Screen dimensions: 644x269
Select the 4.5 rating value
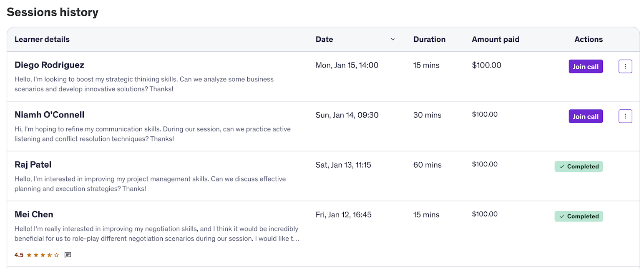(19, 255)
